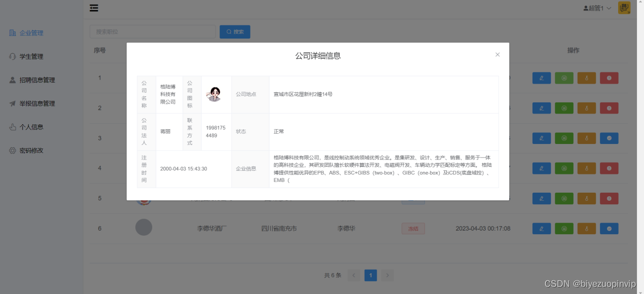Click the 四川省南充市 location cell
The height and width of the screenshot is (294, 644).
point(279,229)
